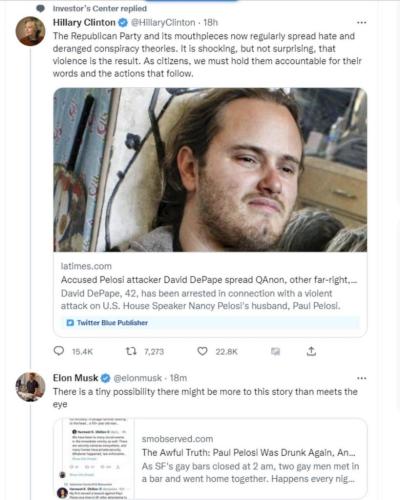
Task: Click the Twitter Blue Publisher icon
Action: click(x=70, y=323)
